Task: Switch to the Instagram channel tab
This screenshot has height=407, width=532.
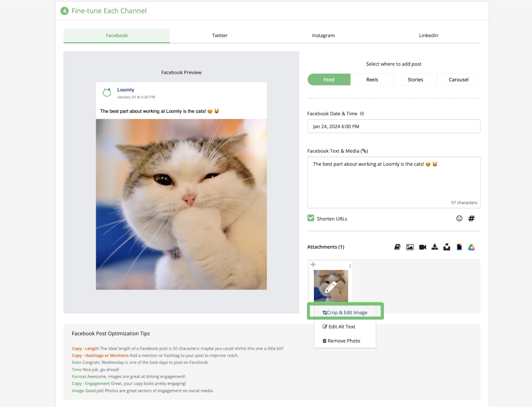Action: click(x=323, y=35)
